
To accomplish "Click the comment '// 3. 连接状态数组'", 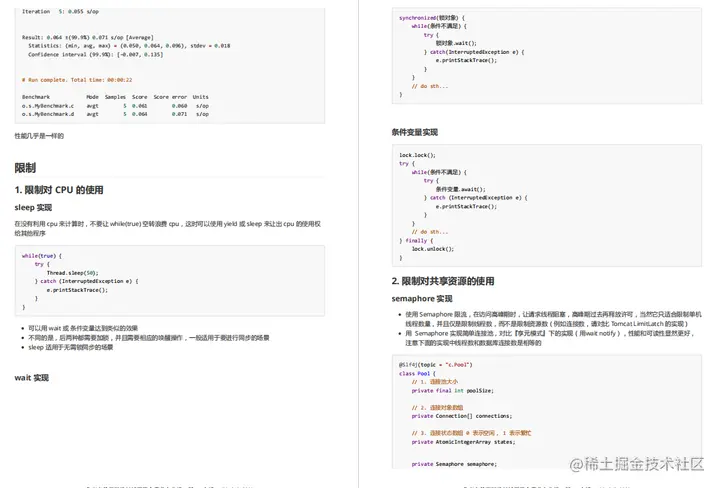I will pos(471,433).
